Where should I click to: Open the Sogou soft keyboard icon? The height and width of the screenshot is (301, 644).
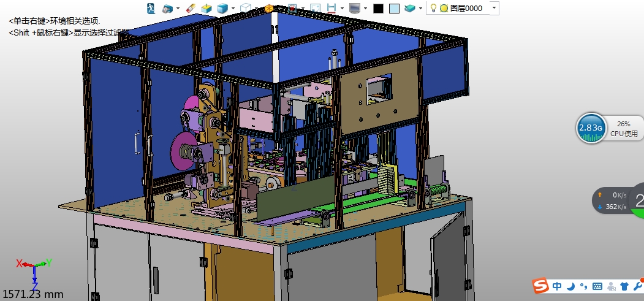pos(597,287)
